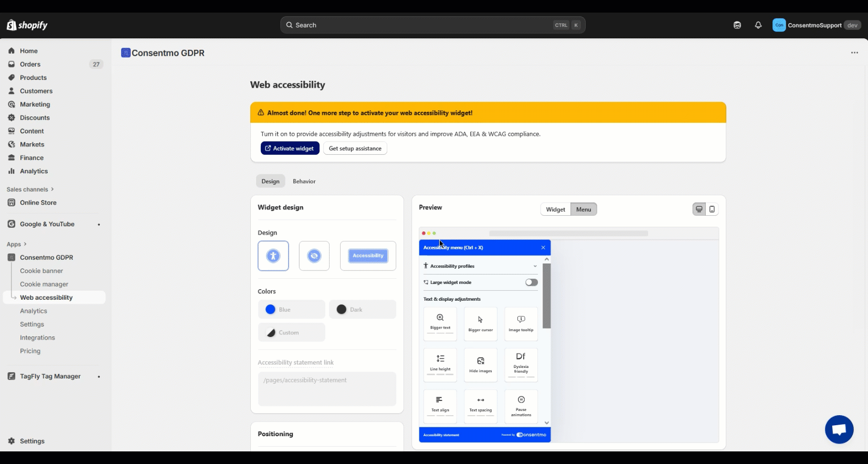Click Get setup assistance button
Screen dimensions: 868x464
click(x=355, y=149)
